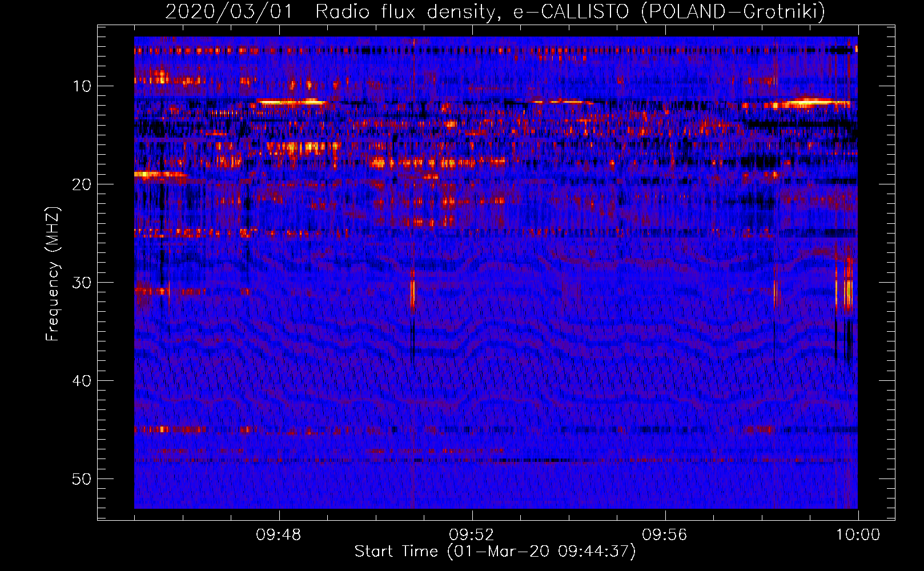Select the frequency tick label "40"
924x571 pixels.
tap(82, 381)
